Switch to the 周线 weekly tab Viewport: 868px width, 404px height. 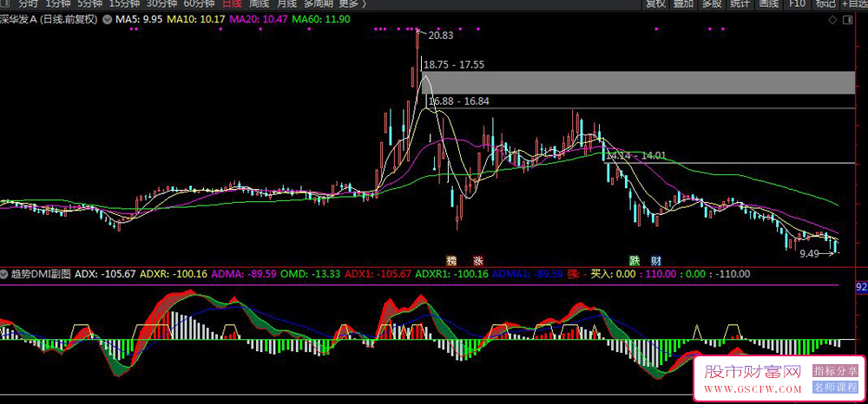260,3
